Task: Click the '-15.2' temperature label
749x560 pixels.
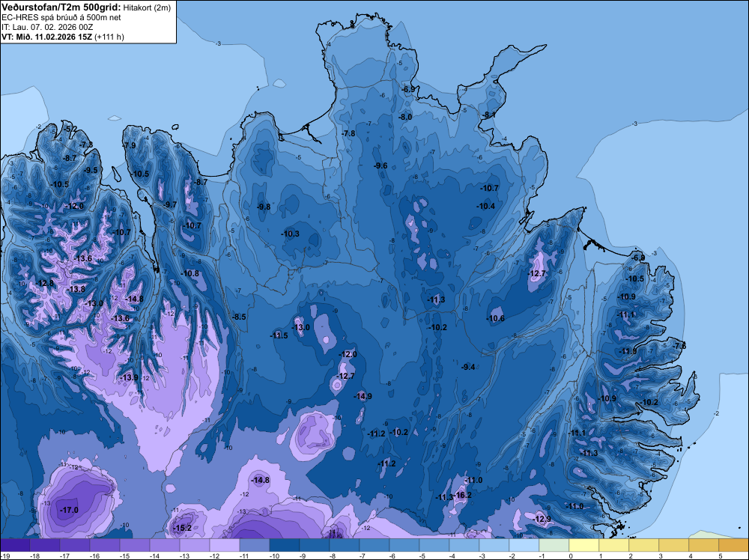Action: click(183, 528)
